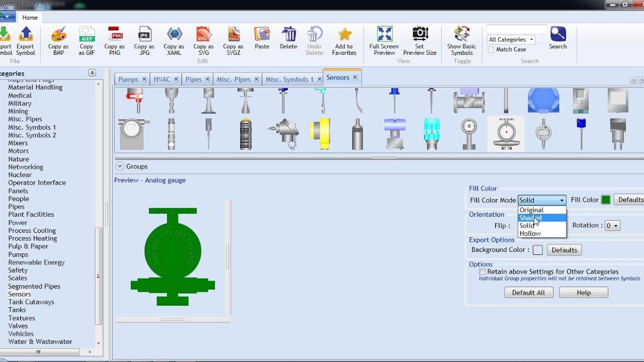
Task: Select the blue round housing symbol
Action: pyautogui.click(x=543, y=100)
